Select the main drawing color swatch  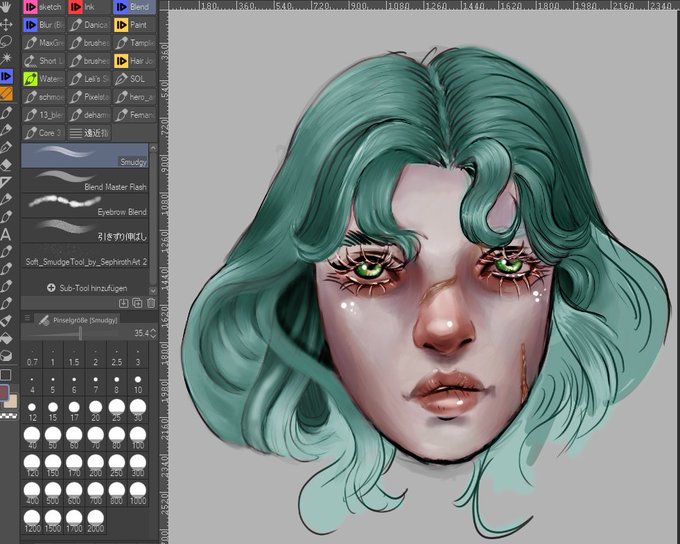coord(4,393)
